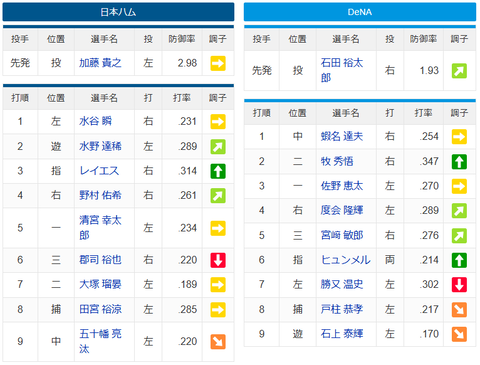Click the orange arrow for 五十幡 亮汰
This screenshot has width=480, height=365.
(218, 342)
